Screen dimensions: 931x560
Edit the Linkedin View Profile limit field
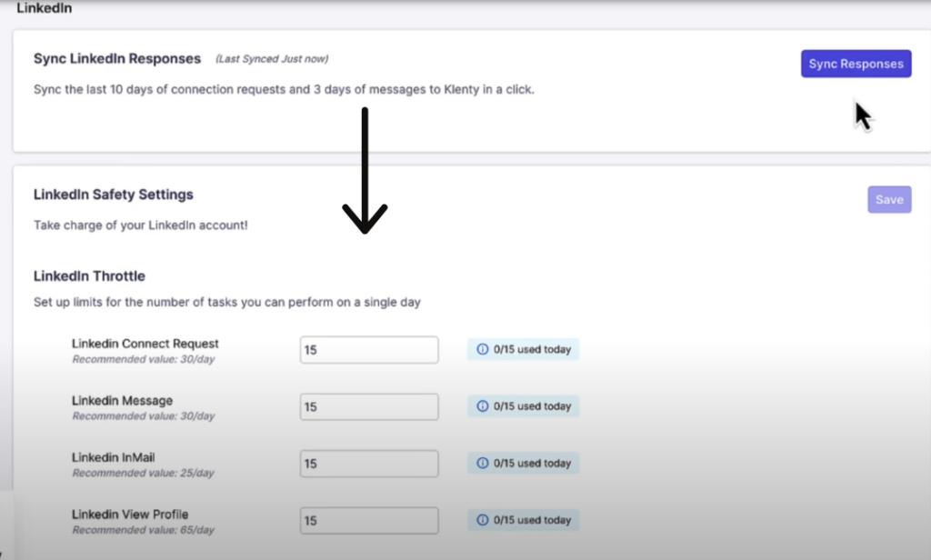click(369, 521)
